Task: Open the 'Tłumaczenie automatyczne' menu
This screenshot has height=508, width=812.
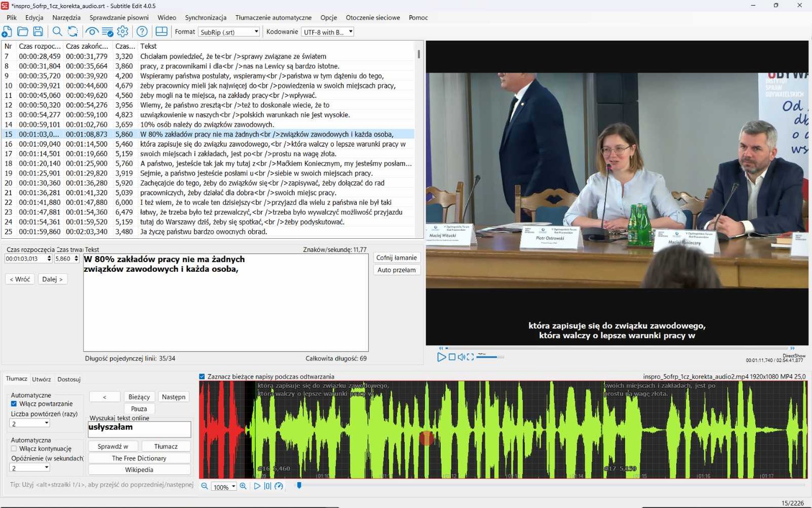Action: (x=274, y=17)
